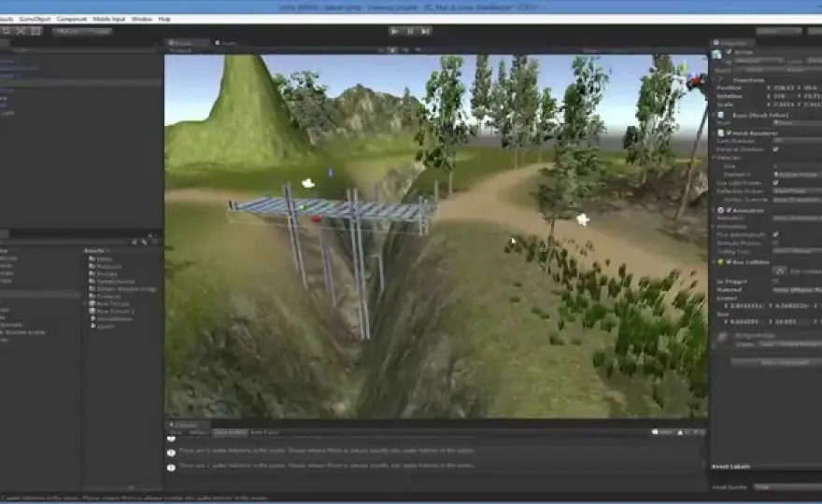The height and width of the screenshot is (504, 822).
Task: Toggle Error Pause in Console
Action: (264, 433)
